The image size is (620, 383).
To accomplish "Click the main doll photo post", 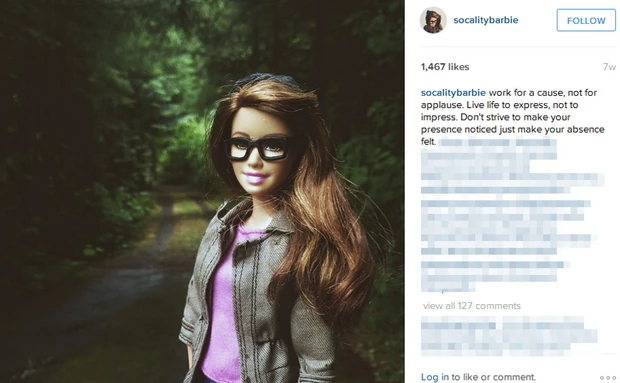I will [202, 191].
